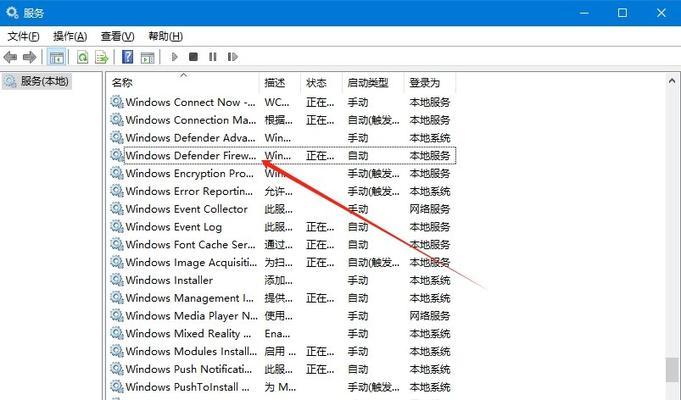The height and width of the screenshot is (400, 681).
Task: Select Windows Font Cache Ser... service row
Action: pos(282,245)
